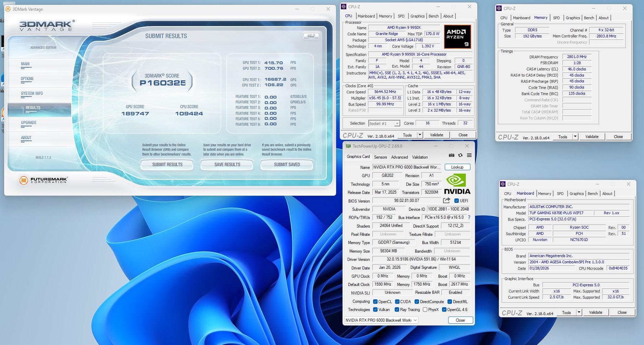Click the GPU-Z screenshot camera icon
644x345 pixels.
452,156
